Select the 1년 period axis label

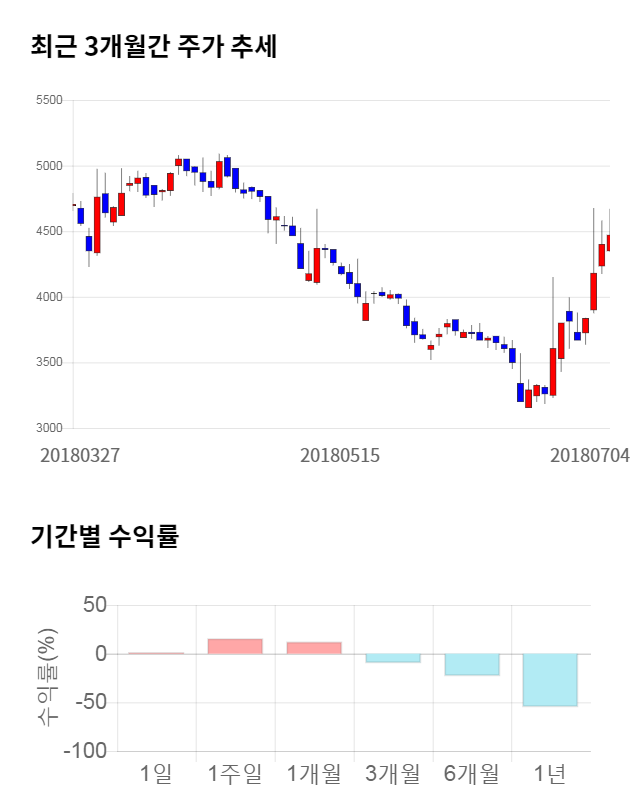550,773
